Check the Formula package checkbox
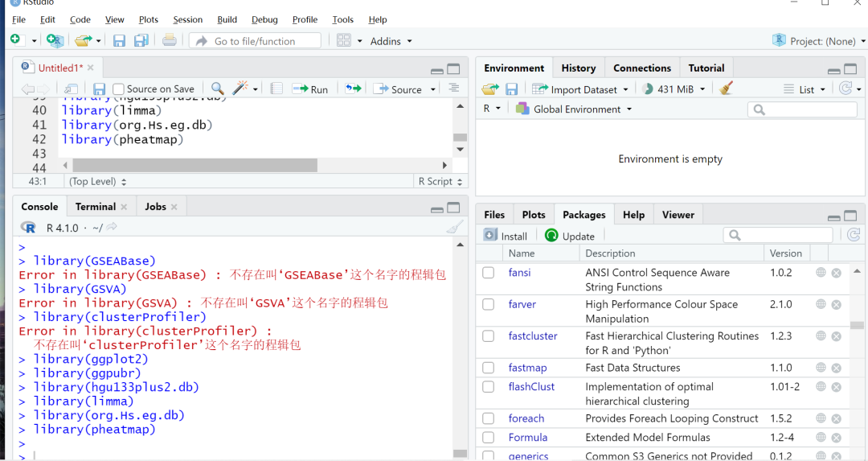Image resolution: width=868 pixels, height=461 pixels. click(489, 438)
